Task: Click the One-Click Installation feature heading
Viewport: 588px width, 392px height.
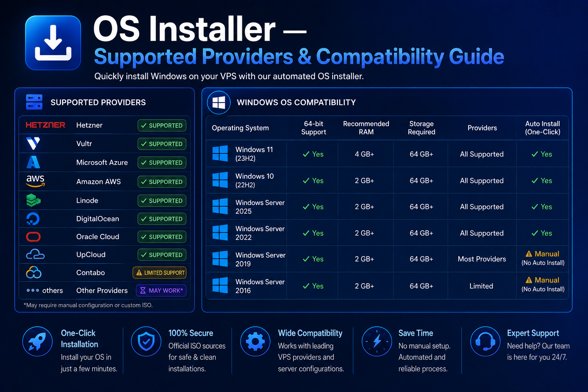Action: [x=80, y=339]
